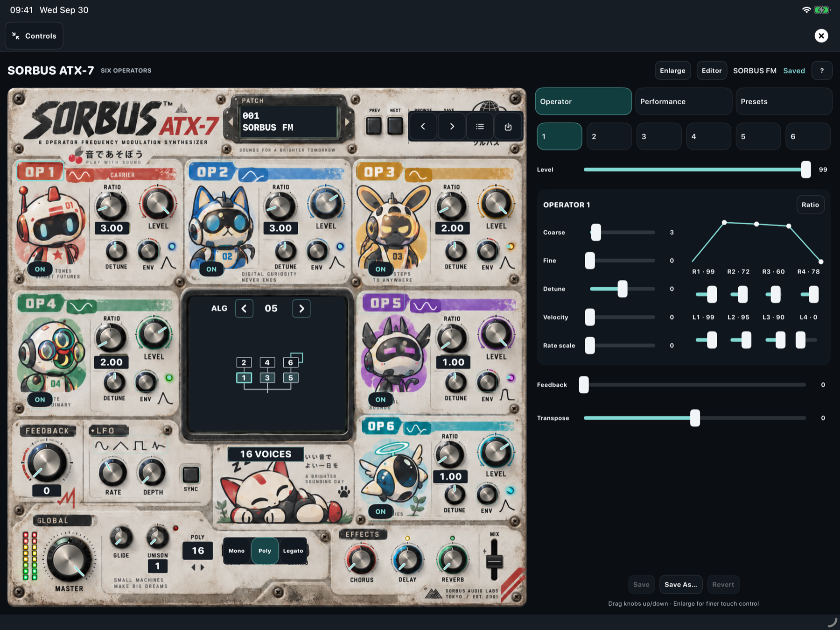Open the Editor button

712,71
